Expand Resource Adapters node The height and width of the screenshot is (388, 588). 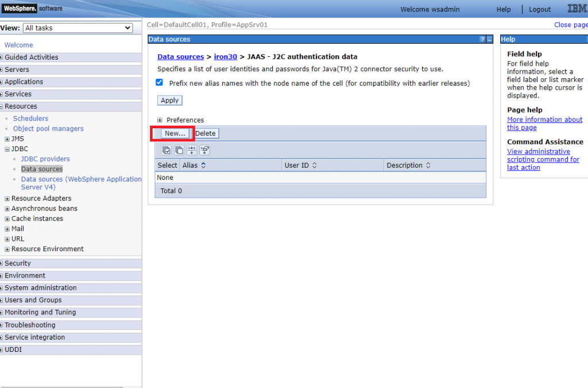(x=7, y=198)
